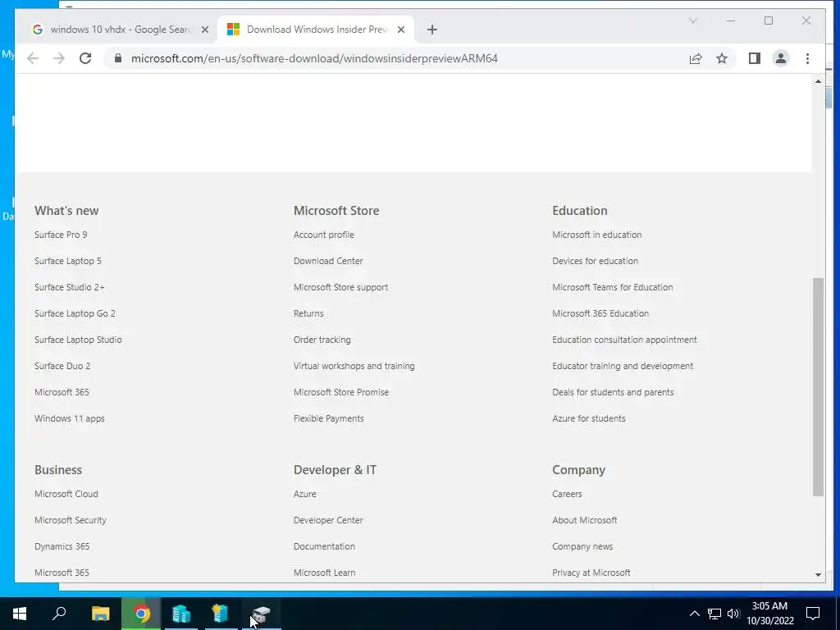This screenshot has height=630, width=840.
Task: Open the Surface Duo 2 link
Action: pos(62,366)
